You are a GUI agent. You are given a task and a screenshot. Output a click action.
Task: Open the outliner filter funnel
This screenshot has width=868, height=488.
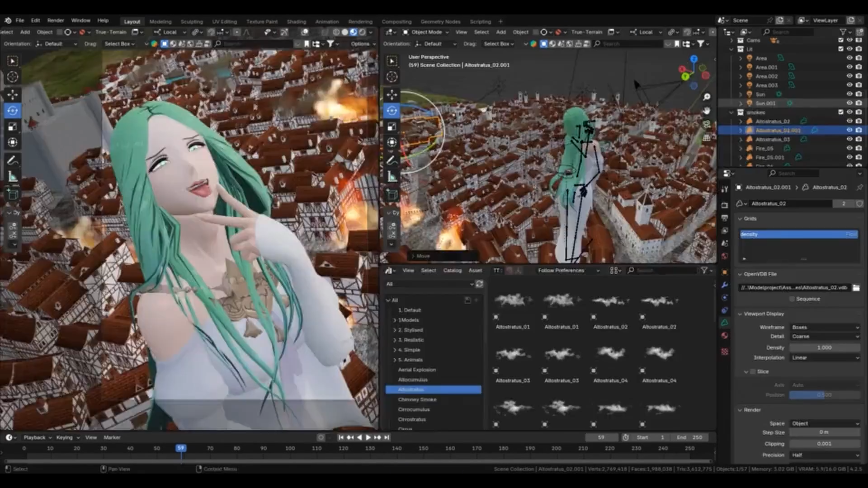[x=843, y=32]
